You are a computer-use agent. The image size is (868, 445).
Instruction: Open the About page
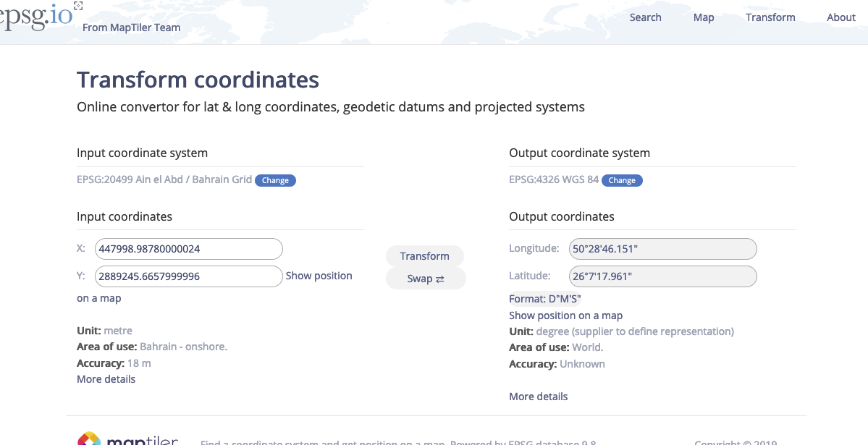coord(840,17)
